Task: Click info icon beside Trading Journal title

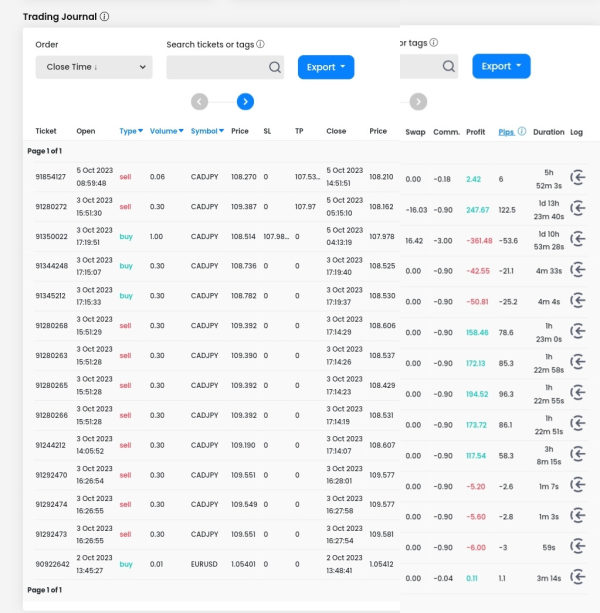Action: (104, 16)
